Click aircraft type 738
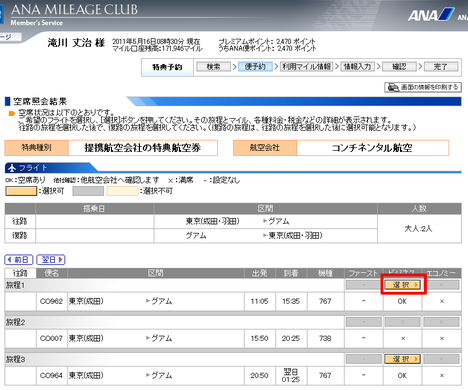The height and width of the screenshot is (390, 468). pos(325,338)
